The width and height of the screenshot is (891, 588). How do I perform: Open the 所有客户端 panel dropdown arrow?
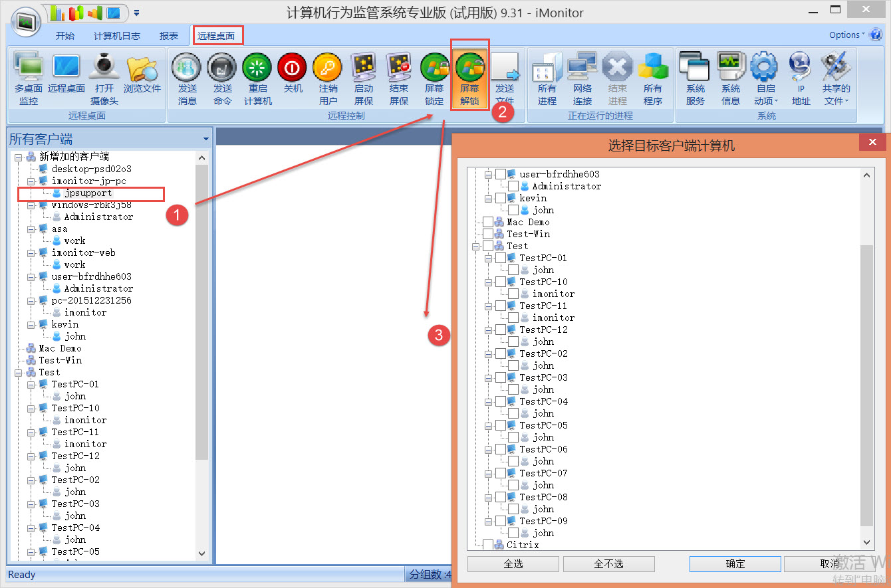pyautogui.click(x=206, y=140)
